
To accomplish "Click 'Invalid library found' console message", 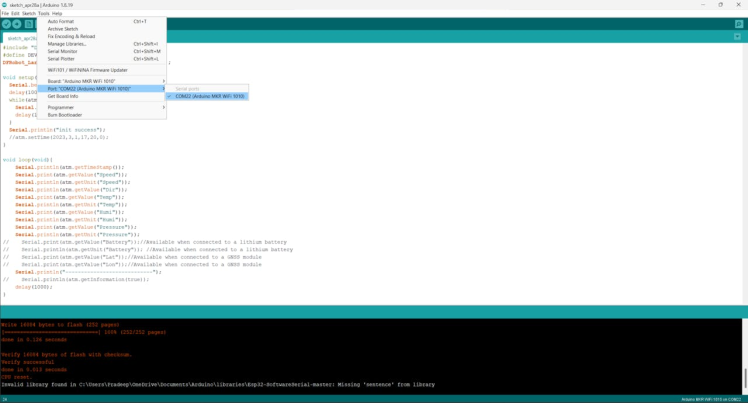I will (x=218, y=384).
